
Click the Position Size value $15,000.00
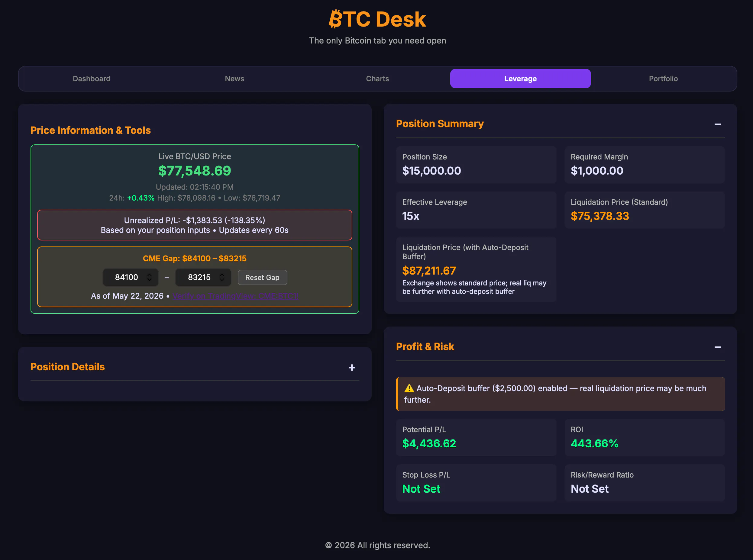click(x=431, y=171)
